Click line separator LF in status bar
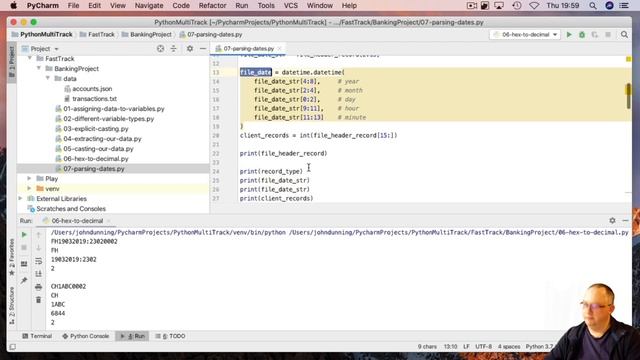 click(x=466, y=347)
